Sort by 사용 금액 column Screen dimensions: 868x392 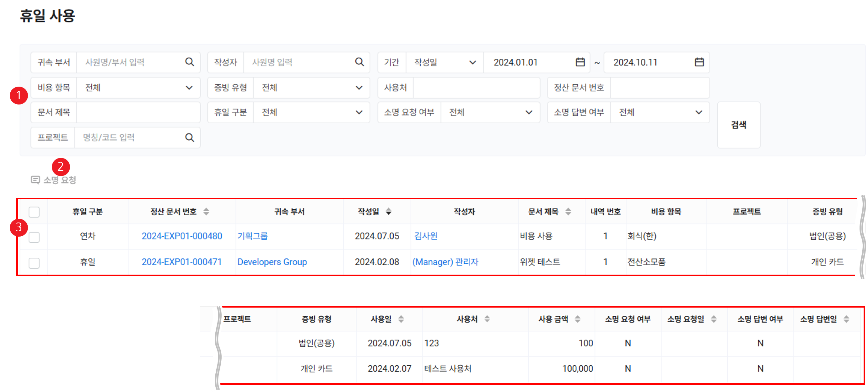[x=578, y=319]
